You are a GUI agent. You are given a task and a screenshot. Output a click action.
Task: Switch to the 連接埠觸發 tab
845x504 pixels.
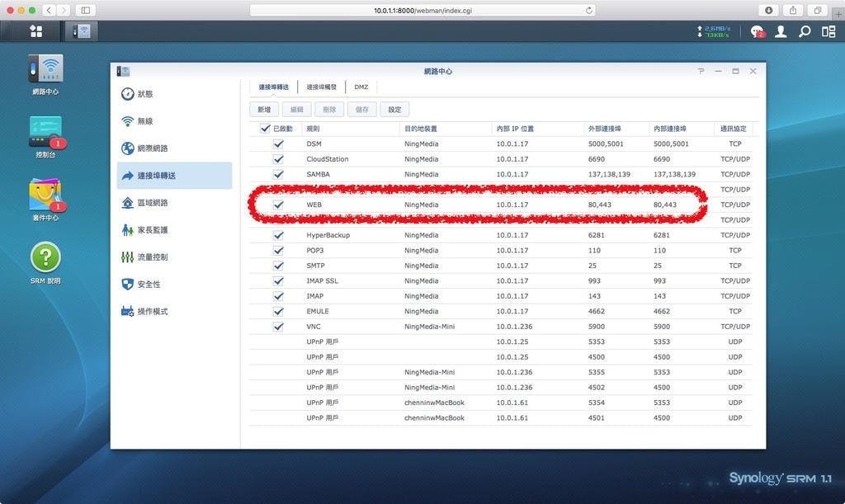coord(322,87)
